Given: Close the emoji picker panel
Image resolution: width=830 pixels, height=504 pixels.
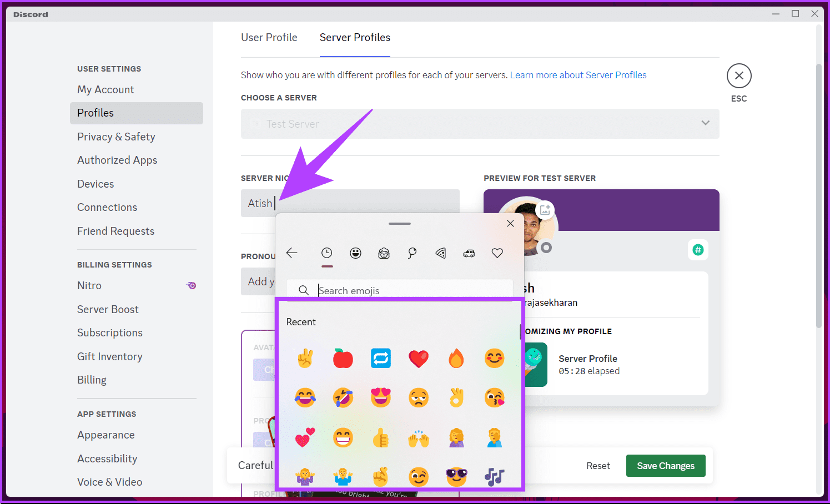Looking at the screenshot, I should click(510, 223).
